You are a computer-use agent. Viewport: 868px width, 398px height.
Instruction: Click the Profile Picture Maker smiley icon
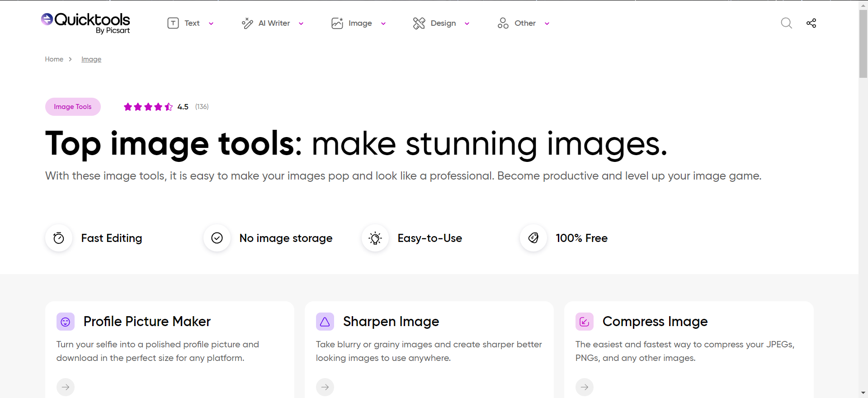(x=66, y=322)
